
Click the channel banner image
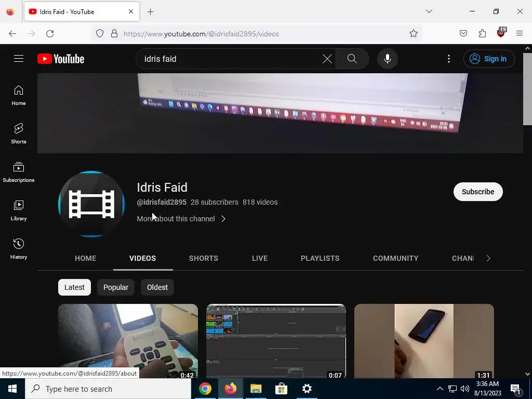tap(280, 113)
